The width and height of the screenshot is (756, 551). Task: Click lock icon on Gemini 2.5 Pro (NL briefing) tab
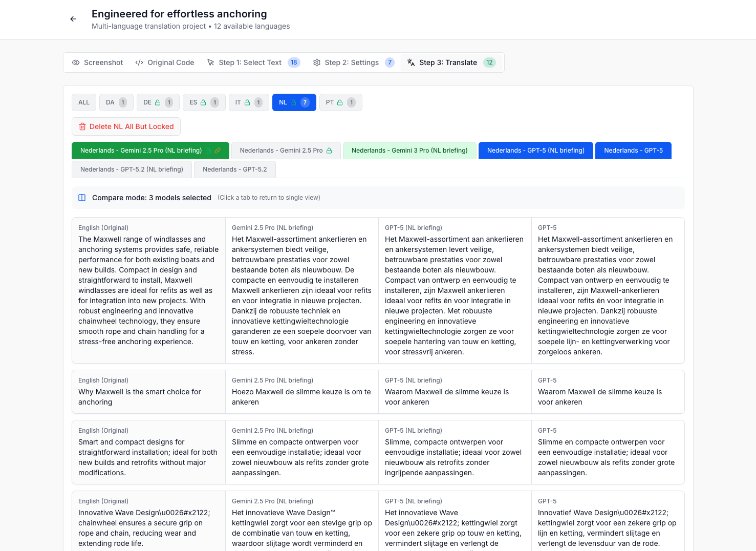[208, 151]
